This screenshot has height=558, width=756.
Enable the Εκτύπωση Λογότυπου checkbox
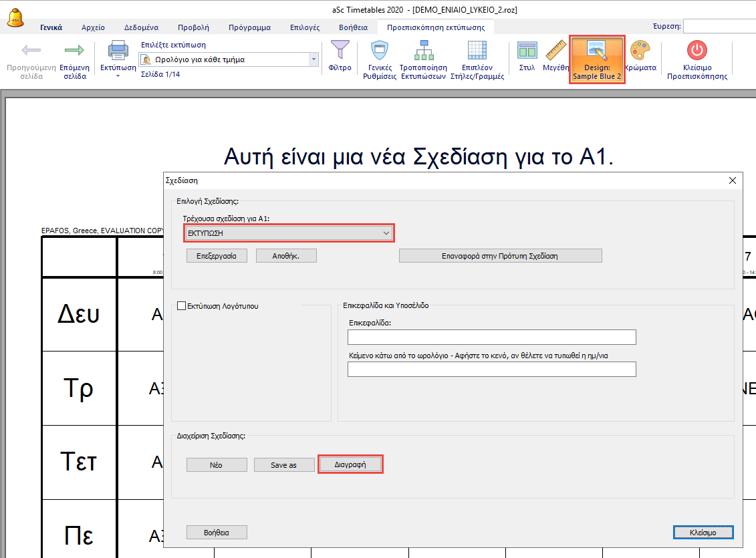click(181, 306)
